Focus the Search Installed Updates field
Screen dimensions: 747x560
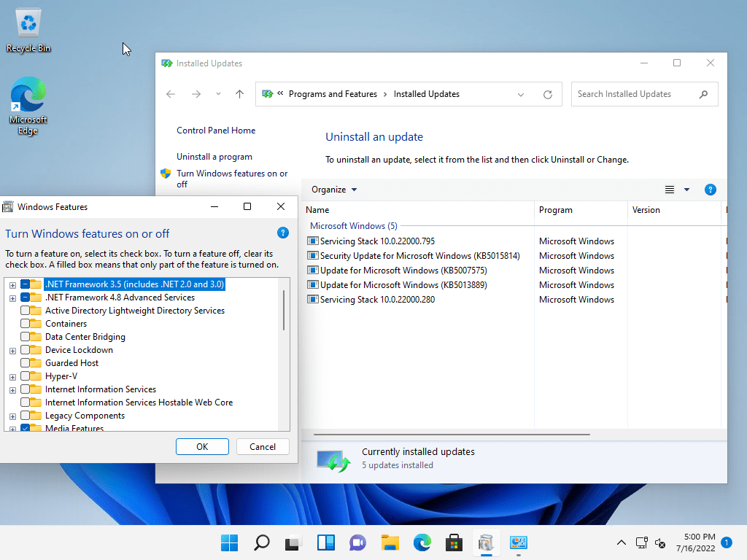[x=645, y=94]
